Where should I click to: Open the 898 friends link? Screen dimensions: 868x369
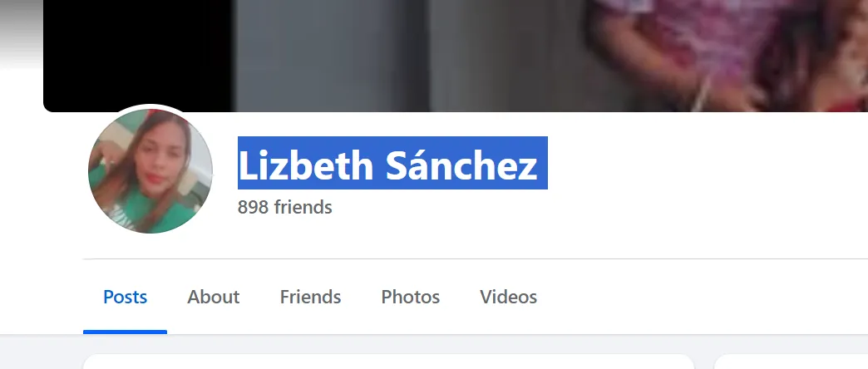tap(284, 208)
